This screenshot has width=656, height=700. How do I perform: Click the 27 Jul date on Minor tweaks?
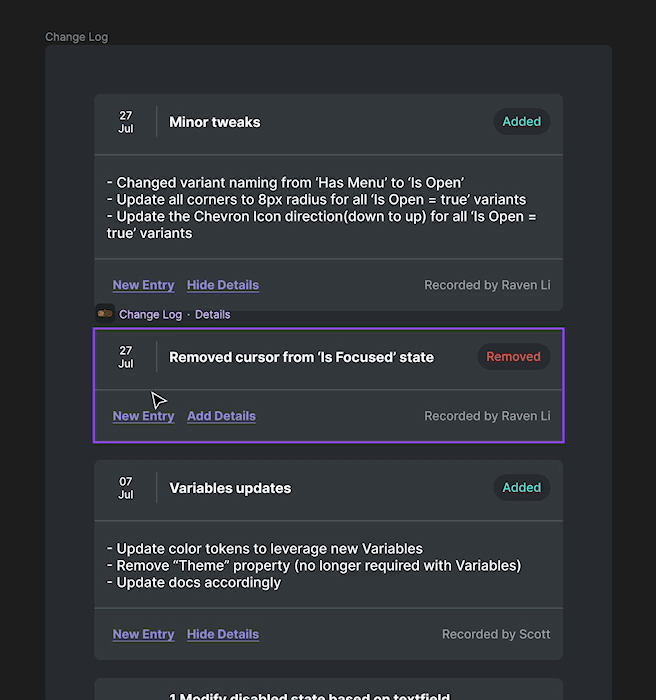(125, 122)
